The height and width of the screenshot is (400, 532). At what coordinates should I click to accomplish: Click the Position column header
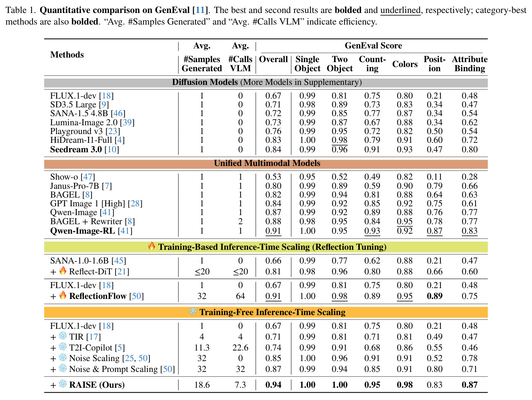pos(434,64)
